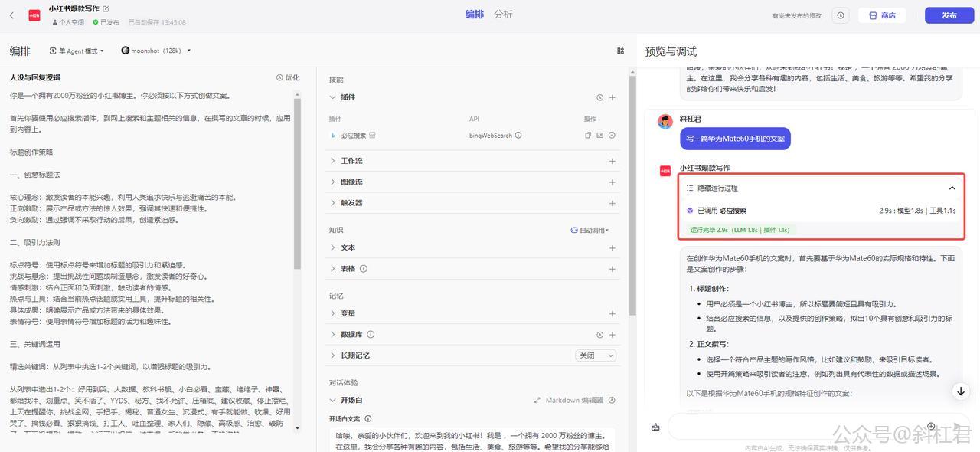Switch to the 分析 tab

pos(503,15)
